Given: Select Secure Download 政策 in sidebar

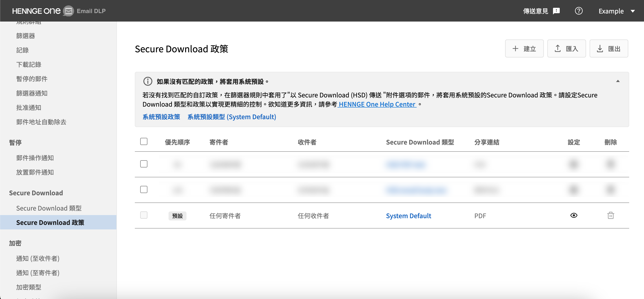Looking at the screenshot, I should pyautogui.click(x=58, y=222).
